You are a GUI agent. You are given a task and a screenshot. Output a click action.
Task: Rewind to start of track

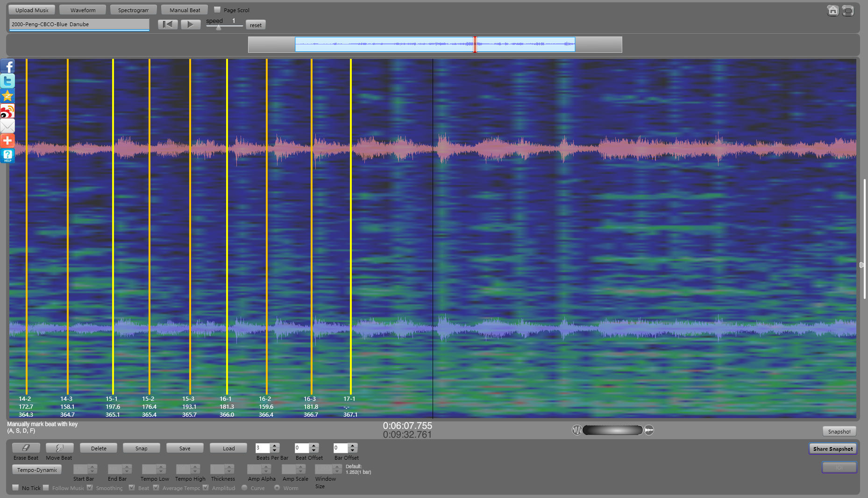point(168,25)
